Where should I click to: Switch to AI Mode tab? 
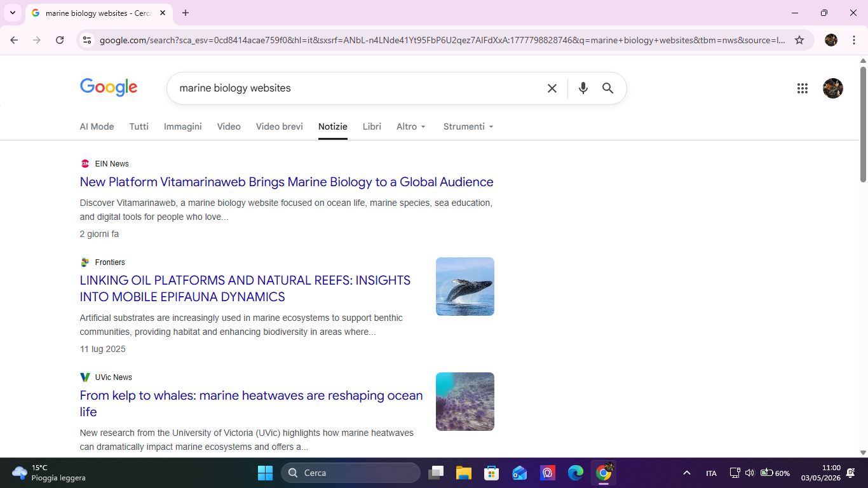pyautogui.click(x=97, y=126)
